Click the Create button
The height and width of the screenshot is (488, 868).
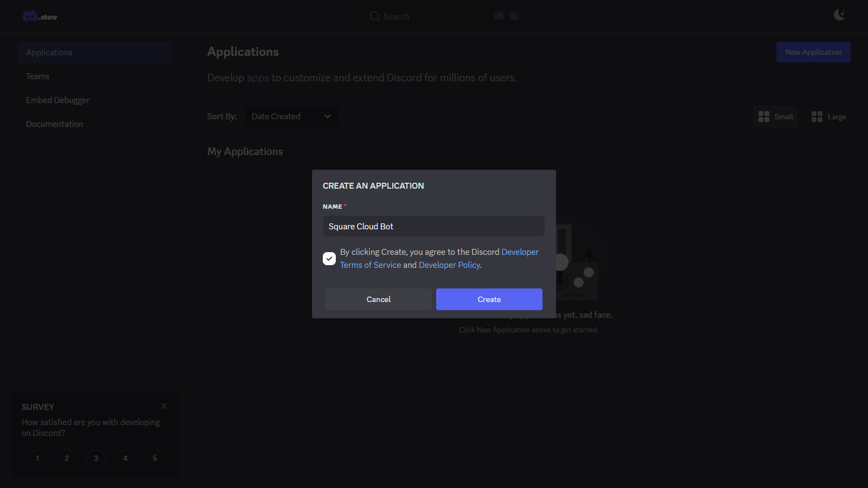tap(489, 299)
